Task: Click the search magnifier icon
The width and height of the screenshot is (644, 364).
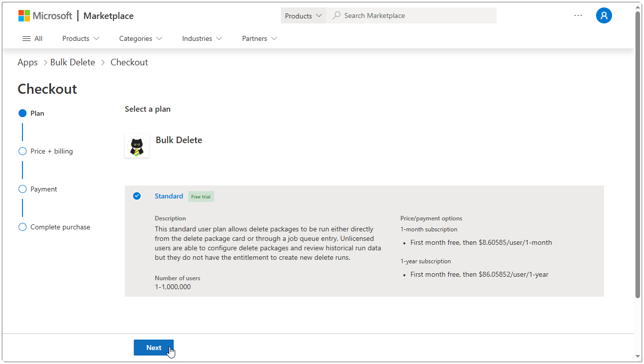Action: (336, 15)
